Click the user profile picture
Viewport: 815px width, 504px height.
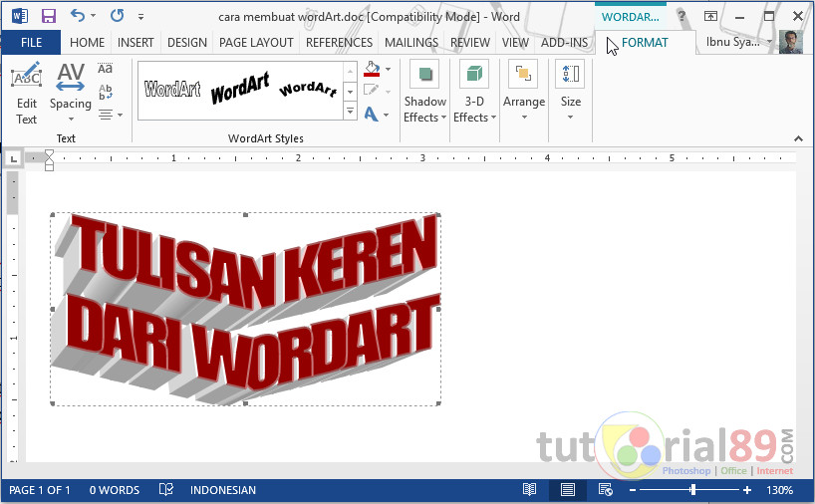pyautogui.click(x=791, y=42)
